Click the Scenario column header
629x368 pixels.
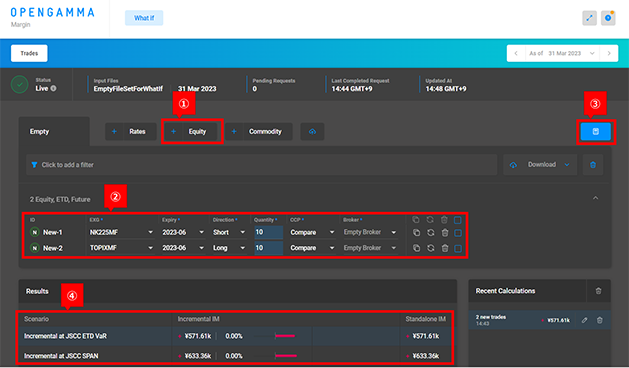click(x=37, y=319)
